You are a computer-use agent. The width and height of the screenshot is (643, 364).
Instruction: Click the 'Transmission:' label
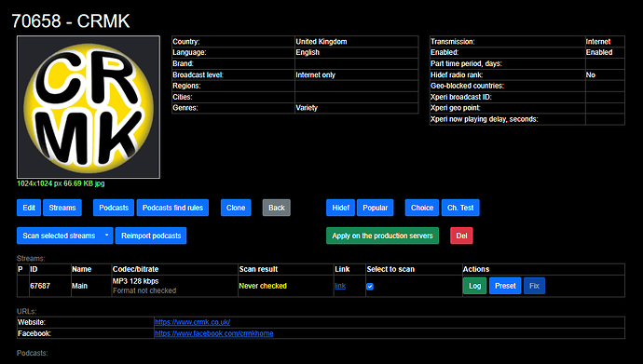[x=452, y=41]
